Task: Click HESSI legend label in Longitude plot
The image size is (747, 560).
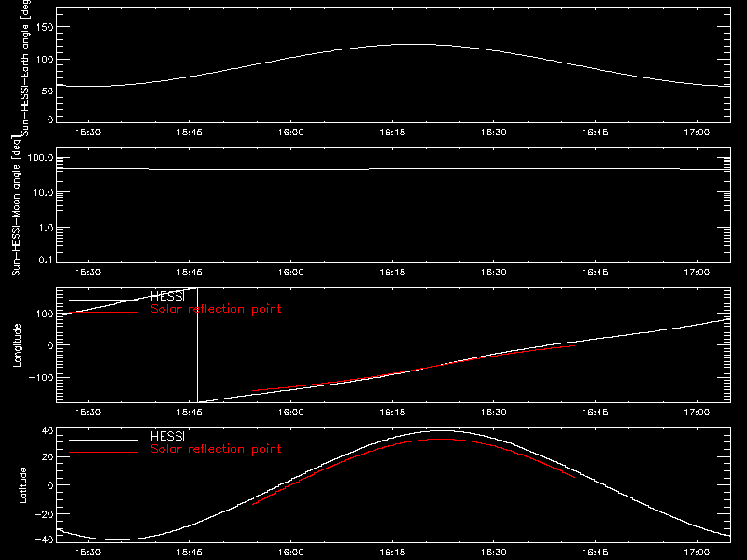Action: pos(167,296)
